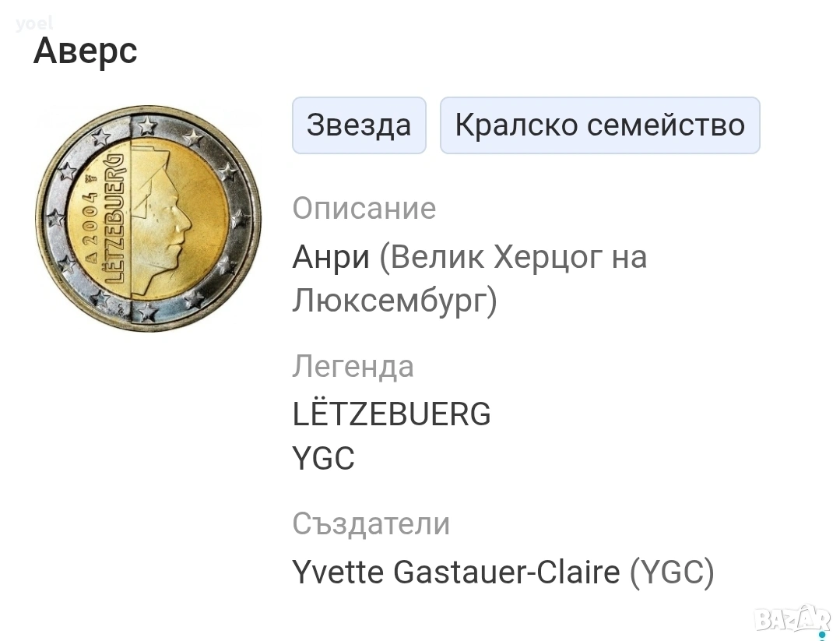Click the Създатели field label
The width and height of the screenshot is (840, 641).
[x=371, y=524]
